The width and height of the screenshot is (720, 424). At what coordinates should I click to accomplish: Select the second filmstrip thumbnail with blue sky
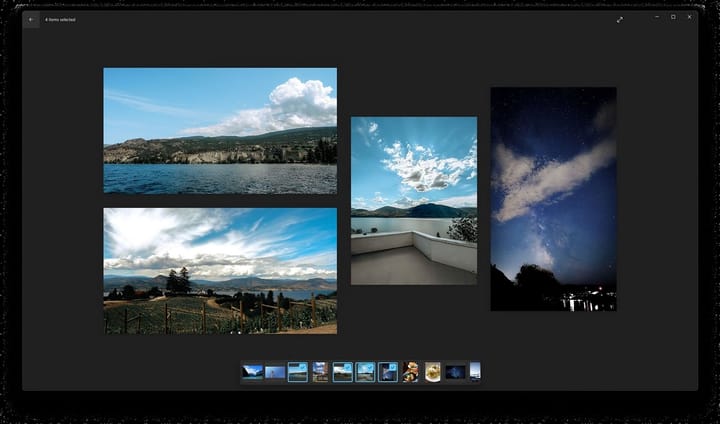pyautogui.click(x=275, y=372)
